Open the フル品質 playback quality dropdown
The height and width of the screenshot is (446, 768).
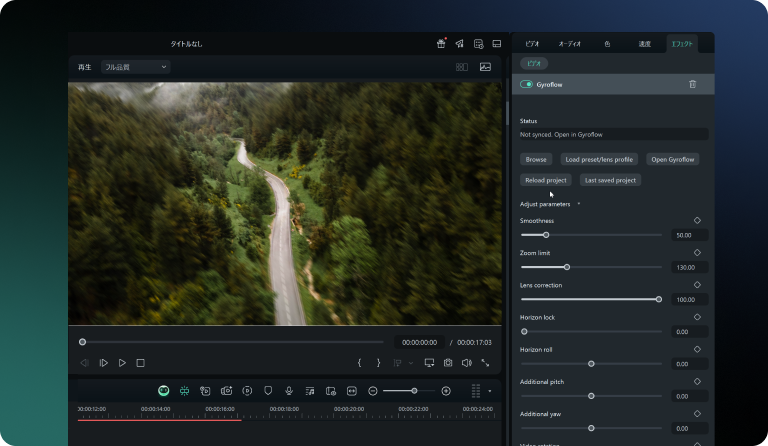(136, 67)
